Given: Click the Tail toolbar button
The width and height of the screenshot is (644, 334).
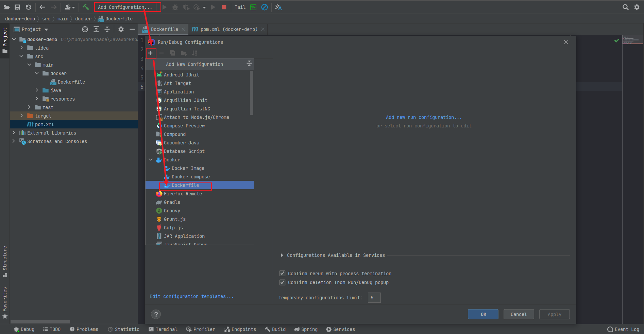Looking at the screenshot, I should coord(240,7).
